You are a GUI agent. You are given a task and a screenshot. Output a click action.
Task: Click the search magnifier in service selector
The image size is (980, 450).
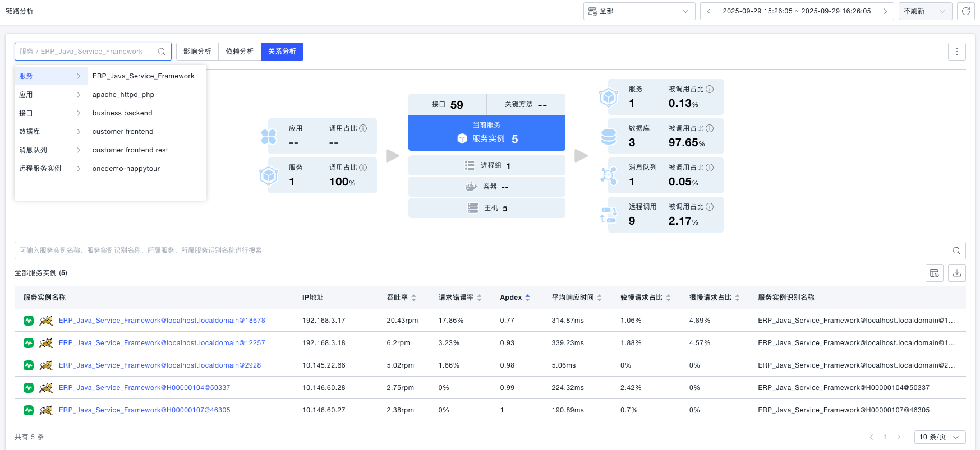point(162,52)
